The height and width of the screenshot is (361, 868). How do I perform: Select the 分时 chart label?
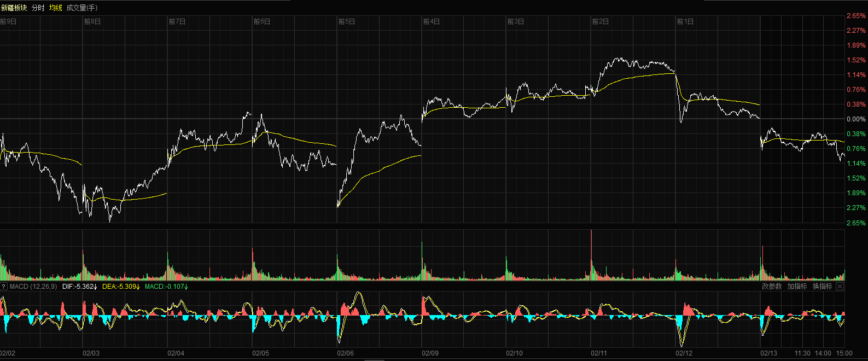click(x=38, y=8)
